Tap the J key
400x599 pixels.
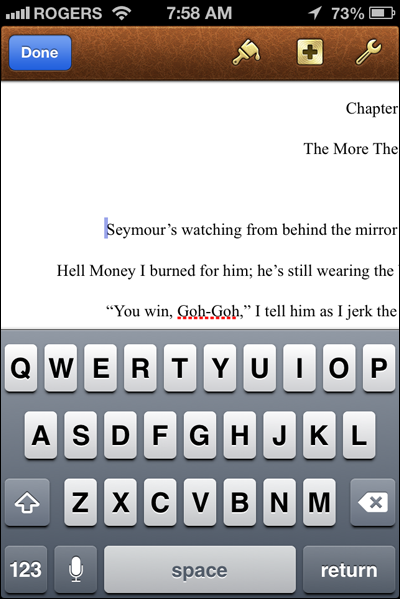point(280,435)
